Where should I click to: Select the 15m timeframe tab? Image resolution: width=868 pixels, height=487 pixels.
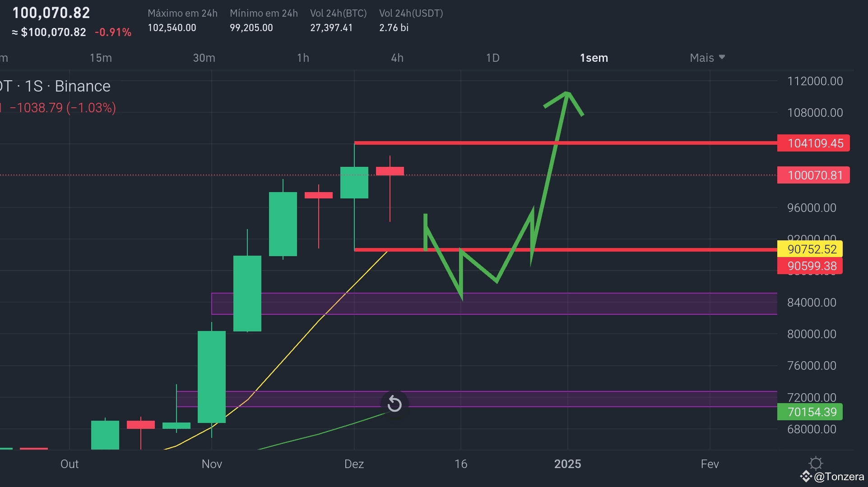(101, 58)
